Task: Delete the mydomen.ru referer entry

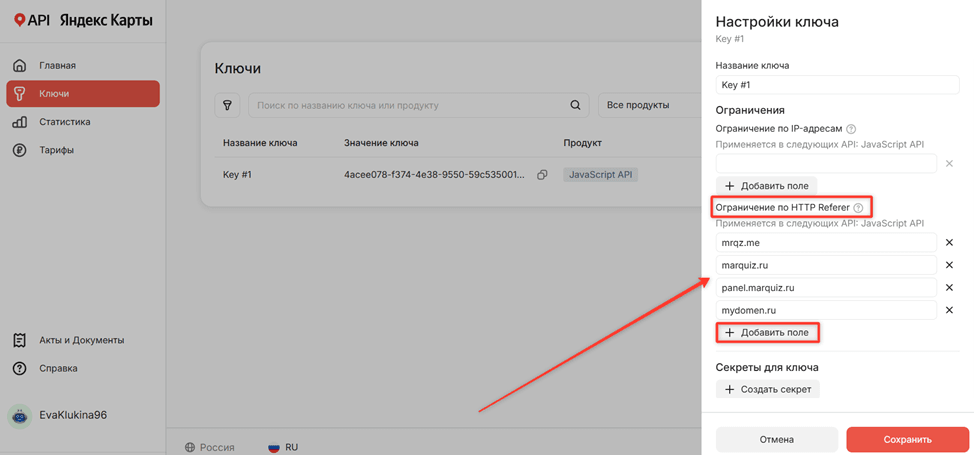Action: point(949,310)
